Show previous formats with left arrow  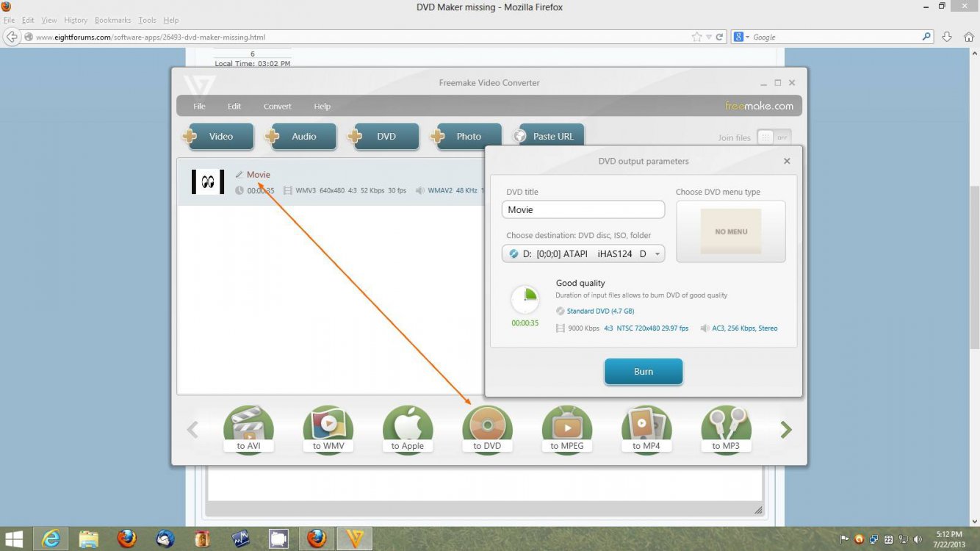coord(192,430)
